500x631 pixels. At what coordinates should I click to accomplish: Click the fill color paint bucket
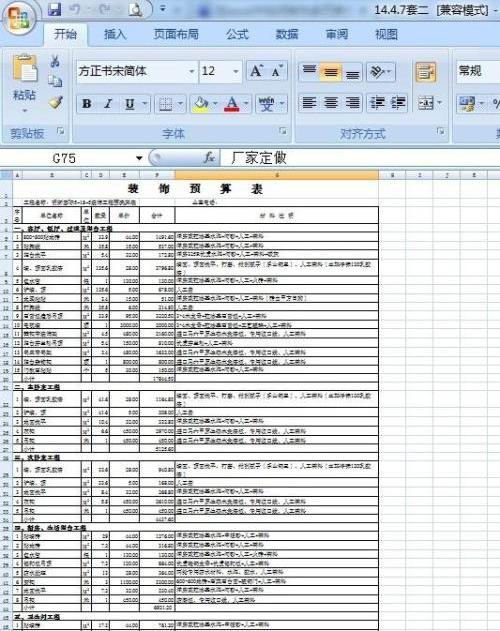coord(200,104)
